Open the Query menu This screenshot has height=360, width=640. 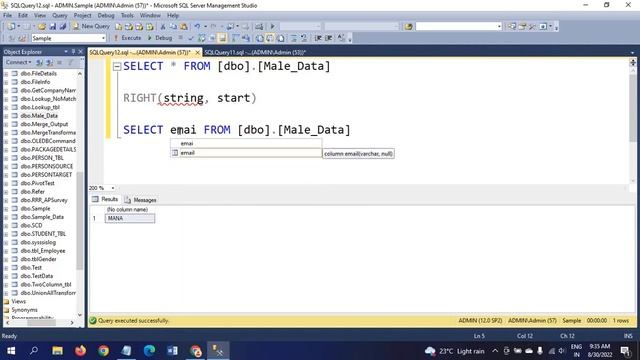[60, 15]
